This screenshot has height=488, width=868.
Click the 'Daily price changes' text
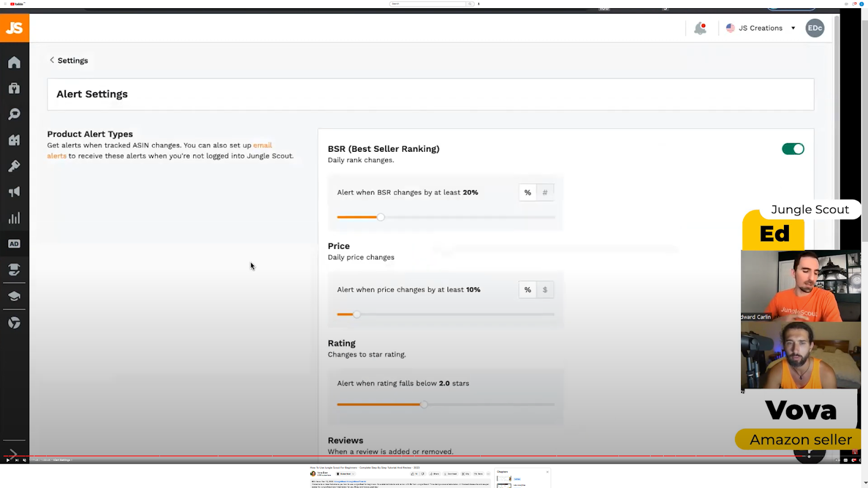pos(361,258)
